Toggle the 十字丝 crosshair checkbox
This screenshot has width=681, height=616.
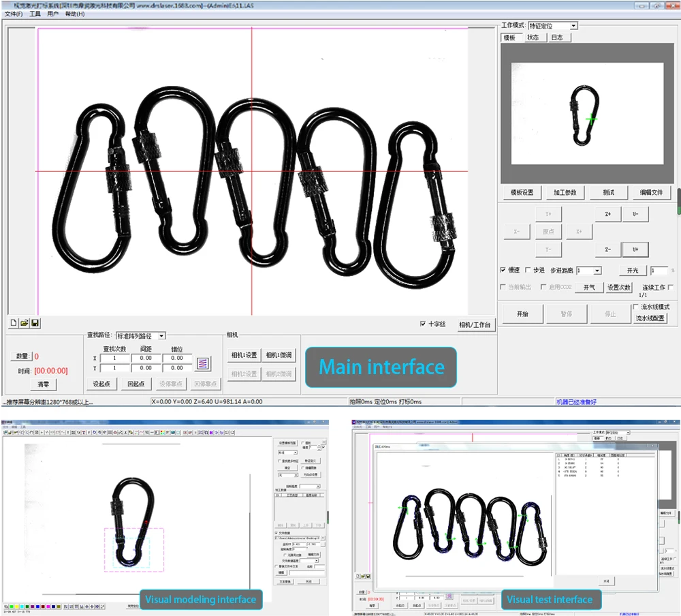point(423,324)
